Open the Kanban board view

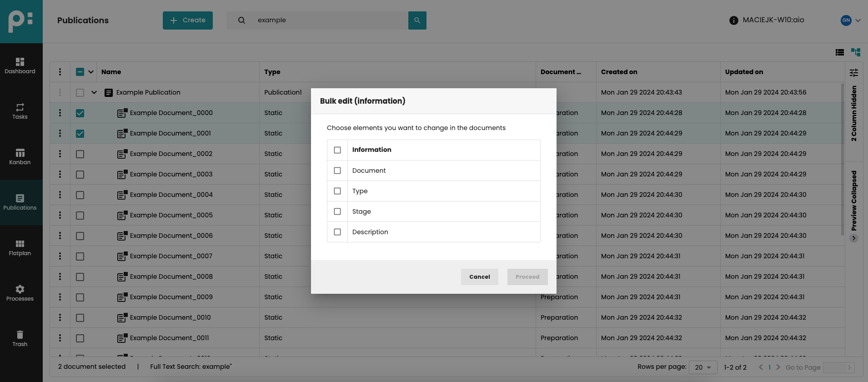point(20,157)
